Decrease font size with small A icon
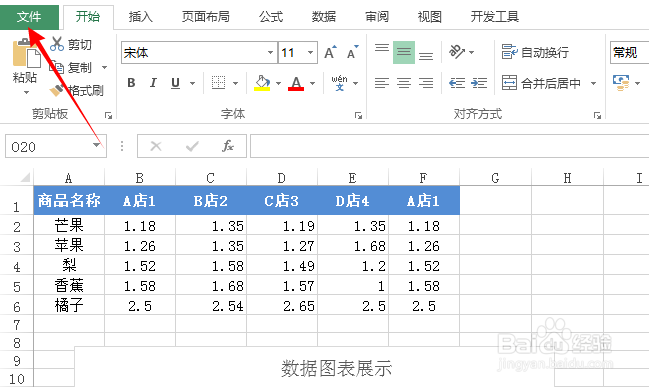This screenshot has height=387, width=649. [x=353, y=53]
